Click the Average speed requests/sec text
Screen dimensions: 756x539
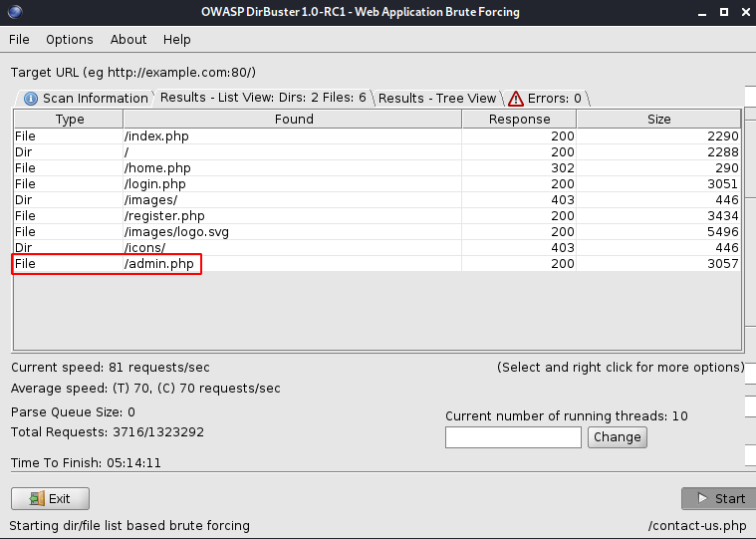tap(145, 389)
